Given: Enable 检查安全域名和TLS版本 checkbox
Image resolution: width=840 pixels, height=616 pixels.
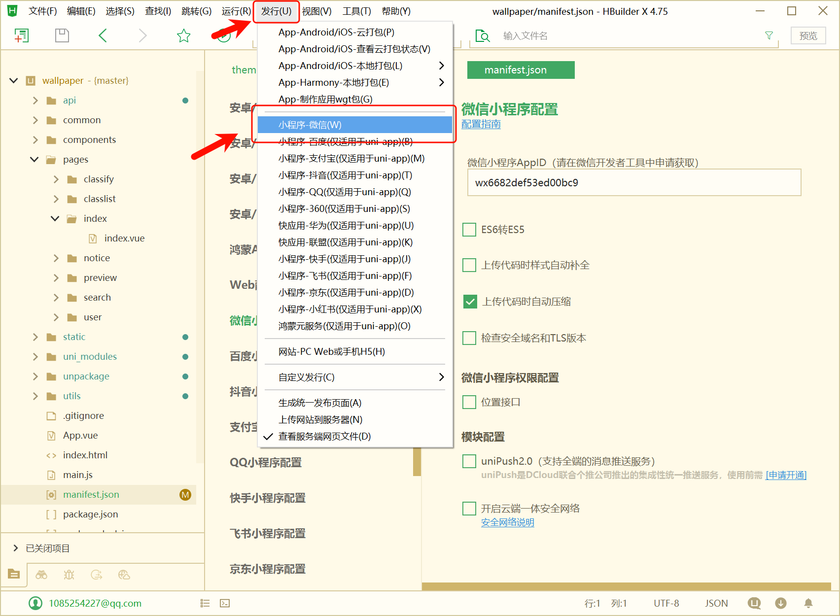Looking at the screenshot, I should click(469, 338).
